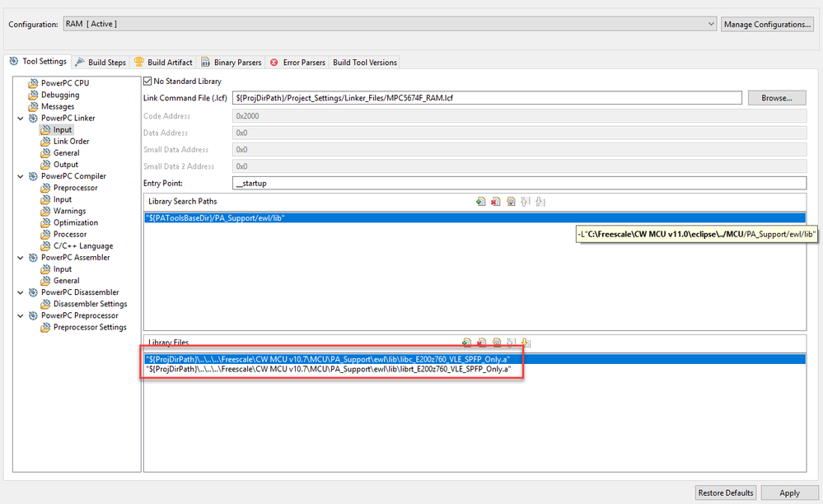Click the PowerPC Disassembler gear icon
823x504 pixels.
click(x=33, y=292)
